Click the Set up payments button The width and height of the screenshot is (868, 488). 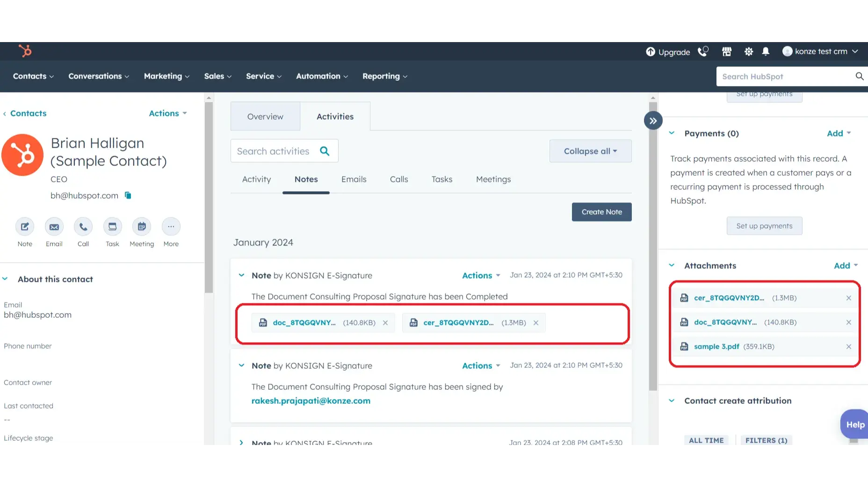[764, 226]
